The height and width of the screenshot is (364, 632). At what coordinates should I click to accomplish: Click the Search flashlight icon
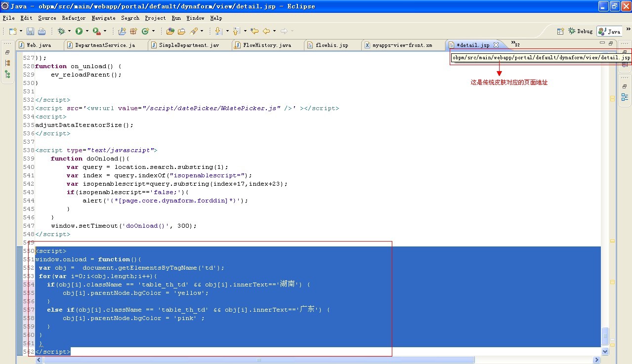[x=194, y=31]
